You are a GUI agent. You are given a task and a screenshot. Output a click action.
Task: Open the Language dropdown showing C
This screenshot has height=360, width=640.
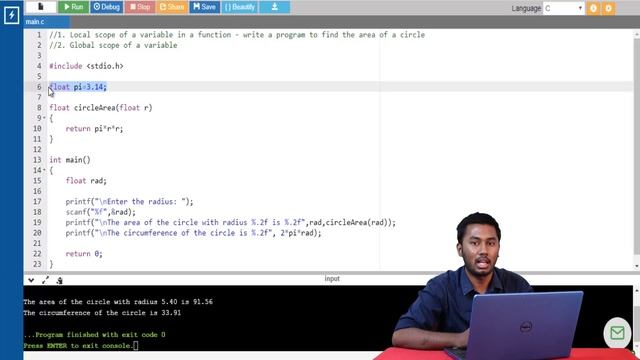(564, 8)
